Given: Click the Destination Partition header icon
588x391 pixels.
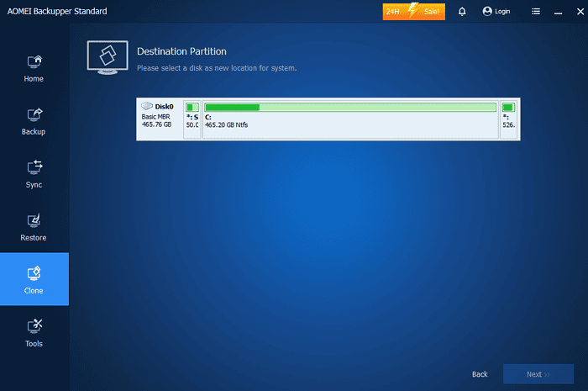Looking at the screenshot, I should click(x=108, y=57).
